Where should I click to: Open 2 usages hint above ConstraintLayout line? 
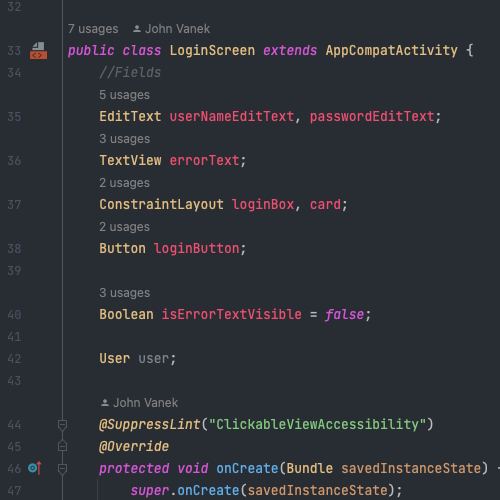(x=124, y=183)
